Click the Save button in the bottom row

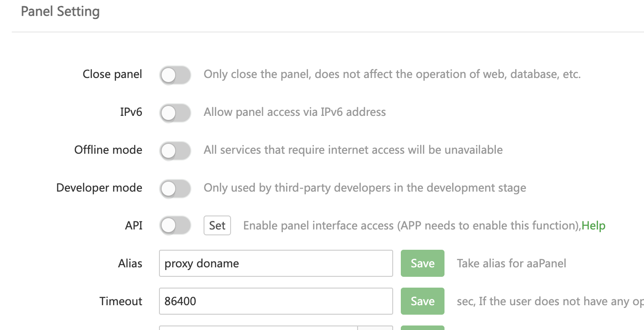[422, 328]
